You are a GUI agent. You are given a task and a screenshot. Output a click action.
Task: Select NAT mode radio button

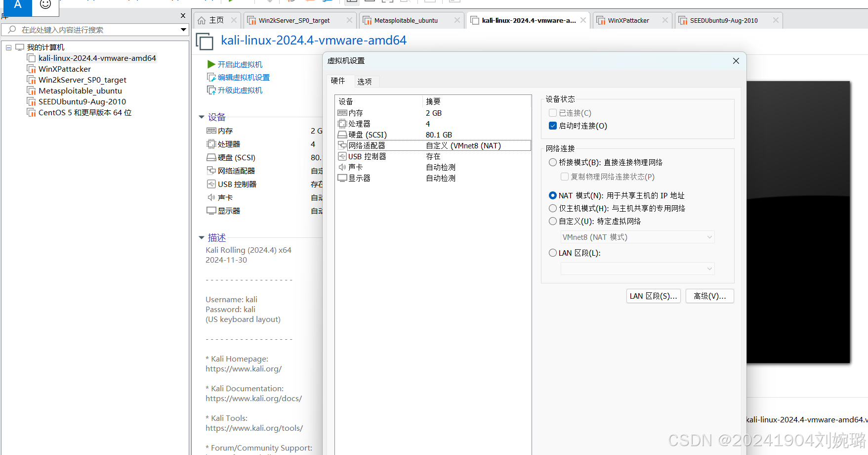pos(553,195)
